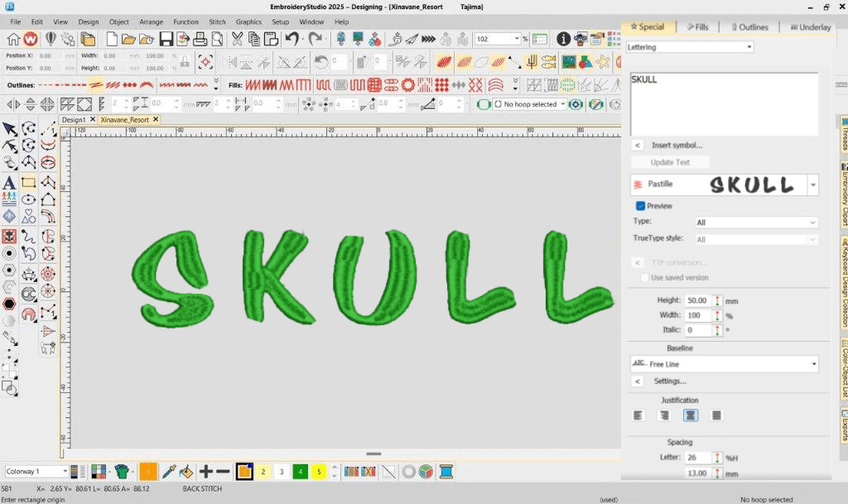
Task: Click the Save design floppy disk icon
Action: tap(166, 39)
